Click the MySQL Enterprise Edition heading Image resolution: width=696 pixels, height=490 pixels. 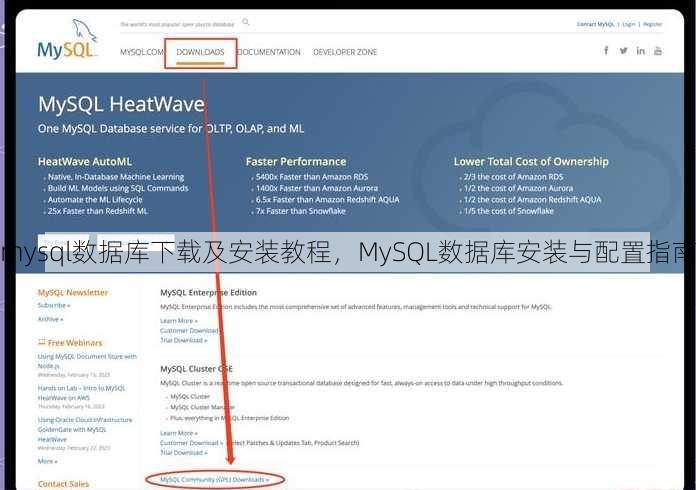click(208, 292)
